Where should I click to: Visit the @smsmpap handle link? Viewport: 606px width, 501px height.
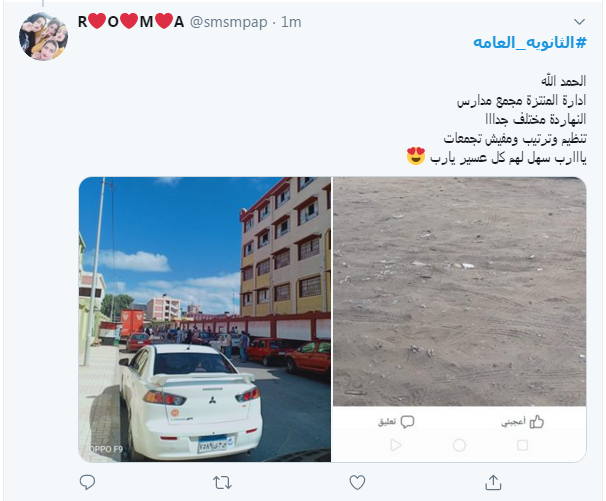[x=228, y=22]
